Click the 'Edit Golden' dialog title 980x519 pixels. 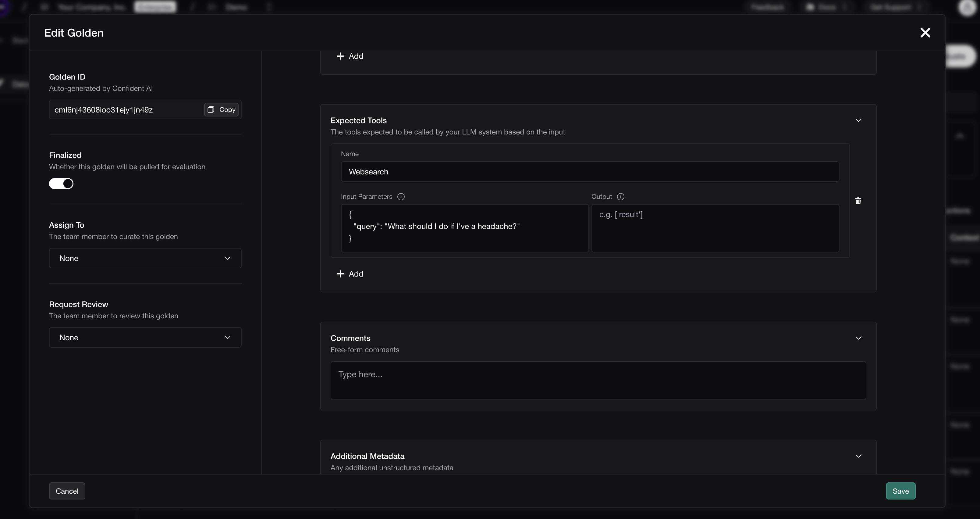(x=74, y=33)
